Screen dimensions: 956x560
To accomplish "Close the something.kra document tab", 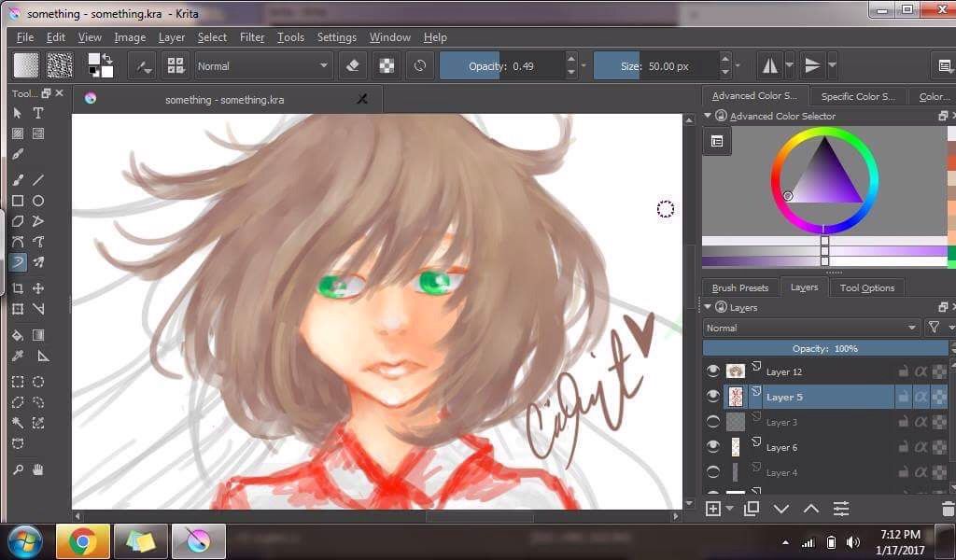I will point(362,99).
